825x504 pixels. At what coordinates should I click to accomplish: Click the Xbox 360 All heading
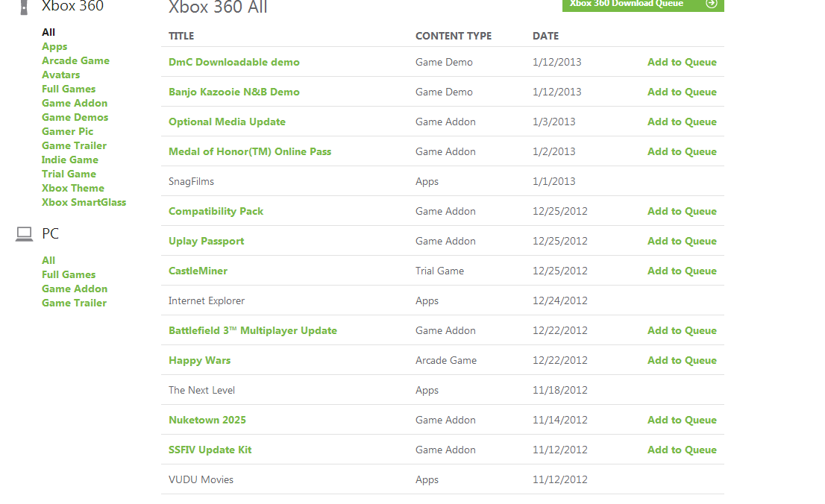pos(218,7)
